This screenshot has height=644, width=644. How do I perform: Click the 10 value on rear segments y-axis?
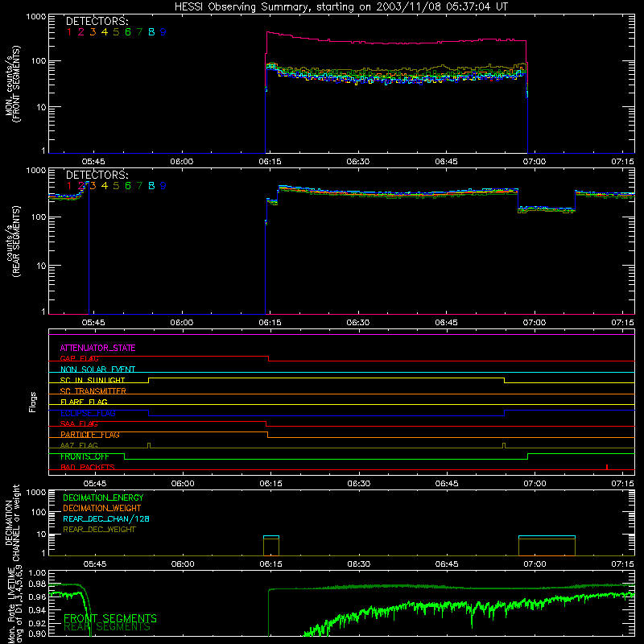pos(41,266)
